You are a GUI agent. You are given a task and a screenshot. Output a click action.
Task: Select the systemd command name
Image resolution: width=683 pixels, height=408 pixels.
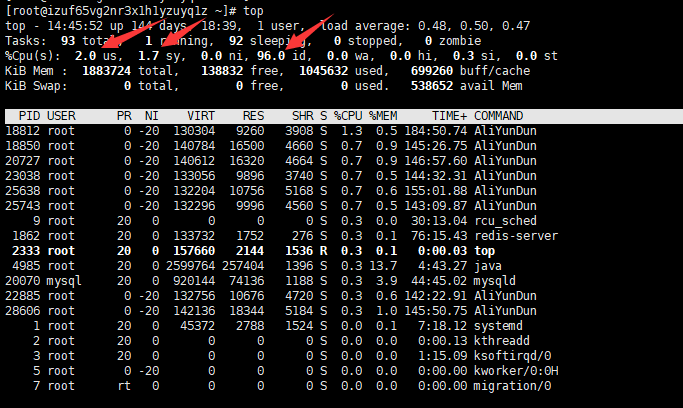tap(498, 326)
